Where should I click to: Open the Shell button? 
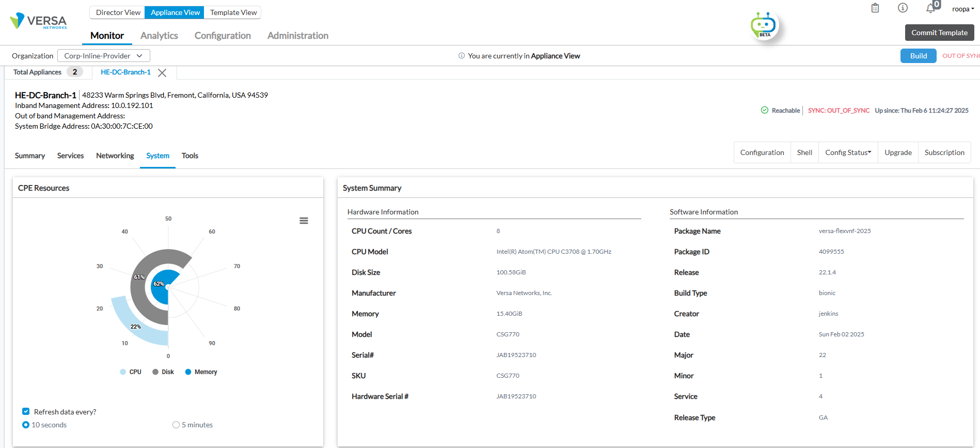coord(804,152)
